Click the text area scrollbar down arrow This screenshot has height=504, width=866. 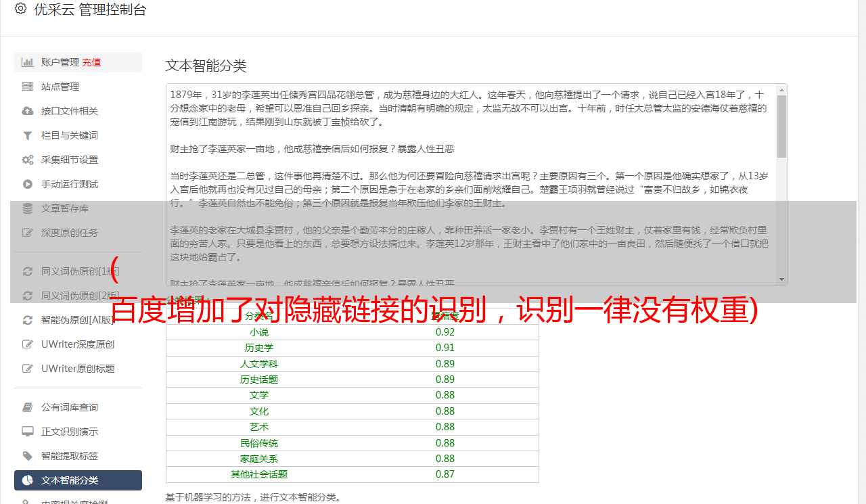pos(781,279)
